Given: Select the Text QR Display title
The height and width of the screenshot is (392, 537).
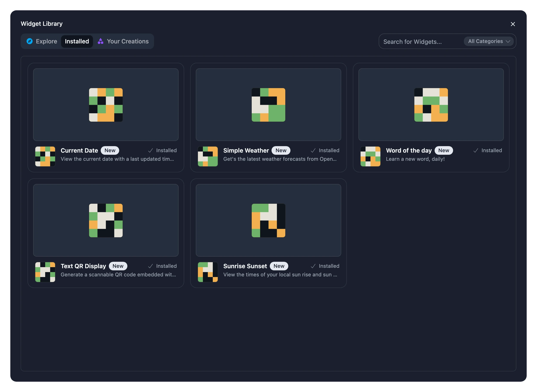Looking at the screenshot, I should pos(83,266).
